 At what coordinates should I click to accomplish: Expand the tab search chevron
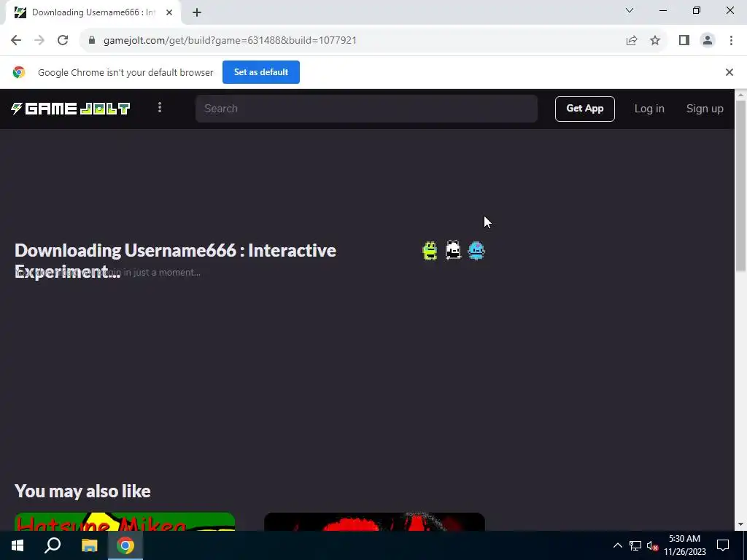[630, 10]
